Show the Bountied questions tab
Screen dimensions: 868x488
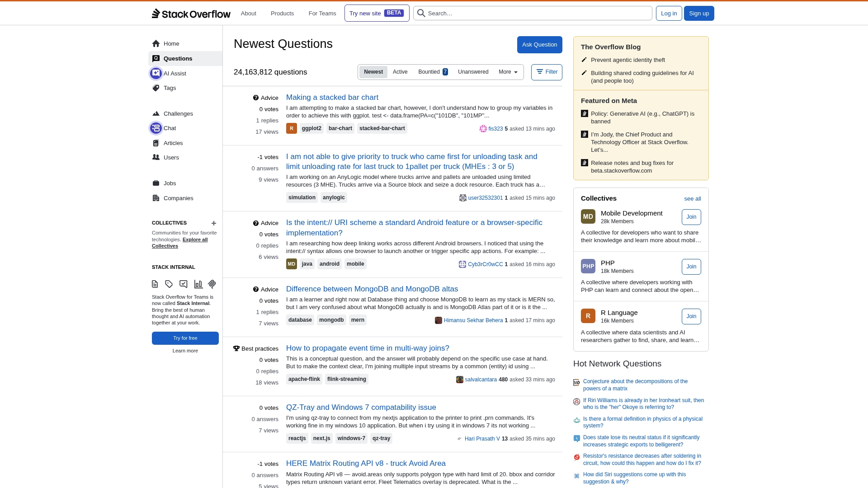pyautogui.click(x=433, y=72)
